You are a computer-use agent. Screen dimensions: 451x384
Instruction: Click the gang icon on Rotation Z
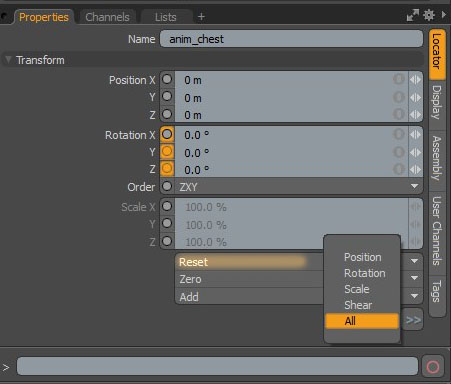point(399,169)
